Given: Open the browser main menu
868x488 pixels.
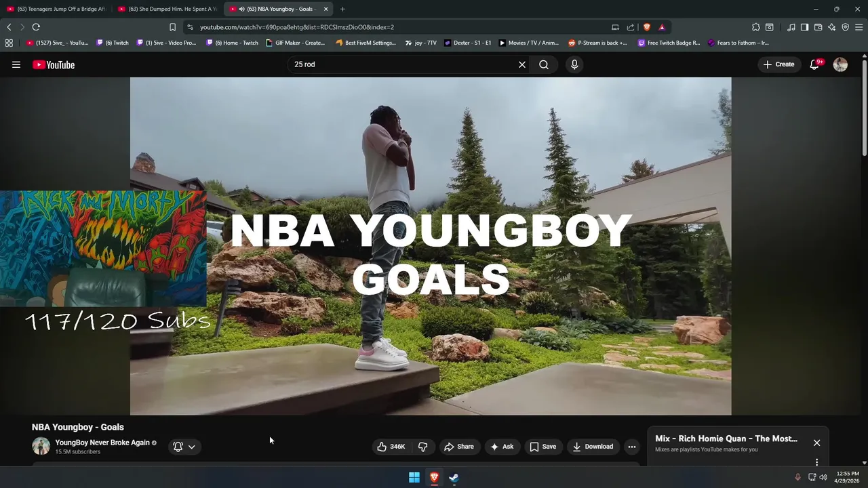Looking at the screenshot, I should [859, 27].
